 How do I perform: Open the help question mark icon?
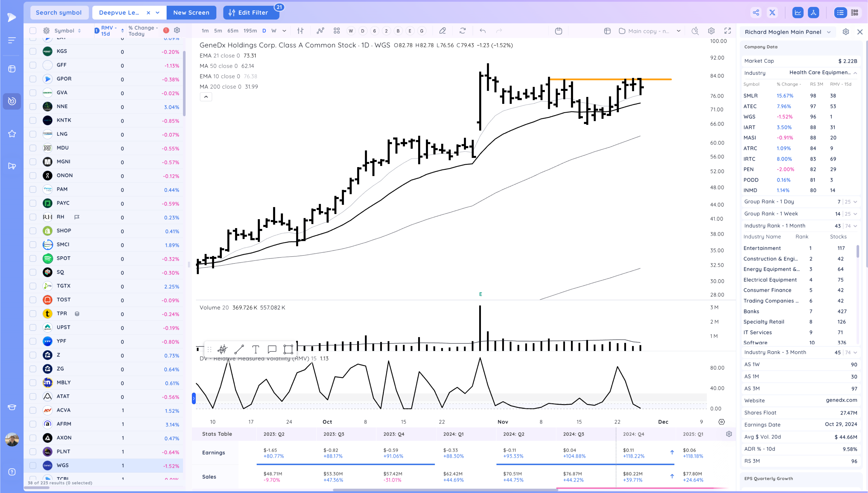12,472
